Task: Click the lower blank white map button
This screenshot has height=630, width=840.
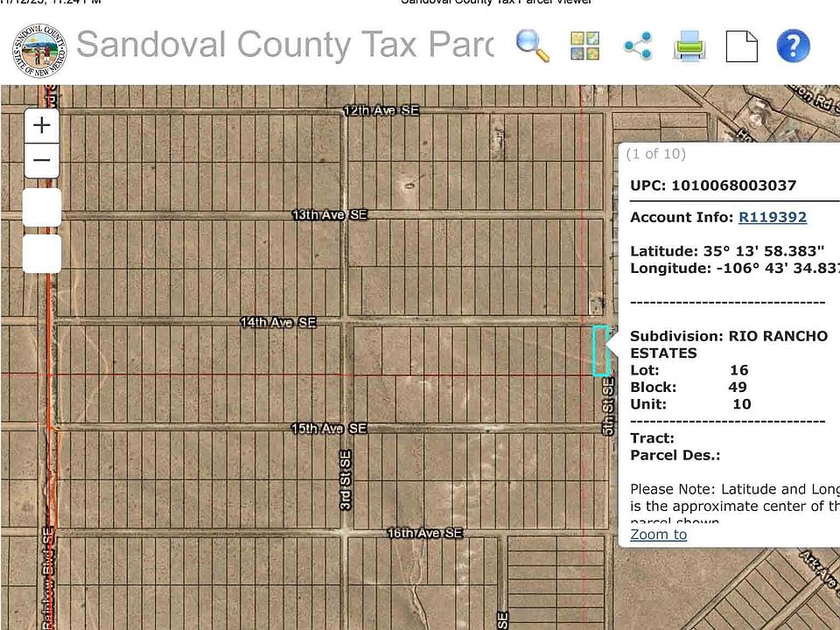Action: tap(42, 254)
